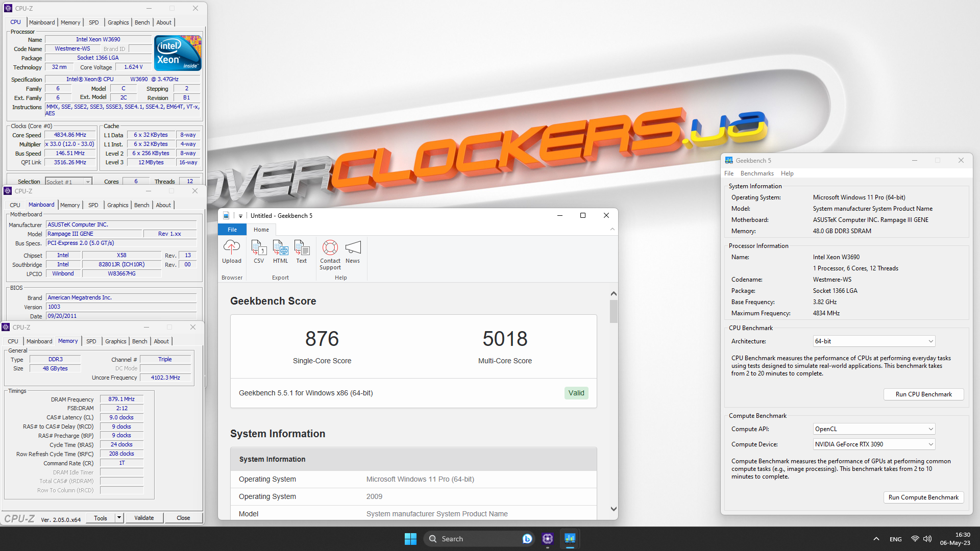Viewport: 980px width, 551px height.
Task: Click the BIOS date 09/20/2011 field
Action: [x=121, y=316]
